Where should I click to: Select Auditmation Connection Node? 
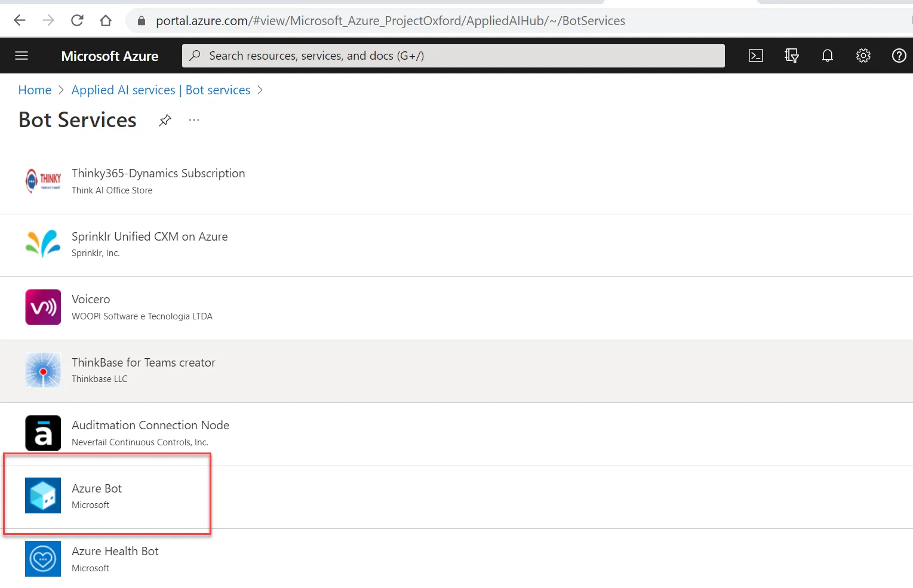click(150, 425)
